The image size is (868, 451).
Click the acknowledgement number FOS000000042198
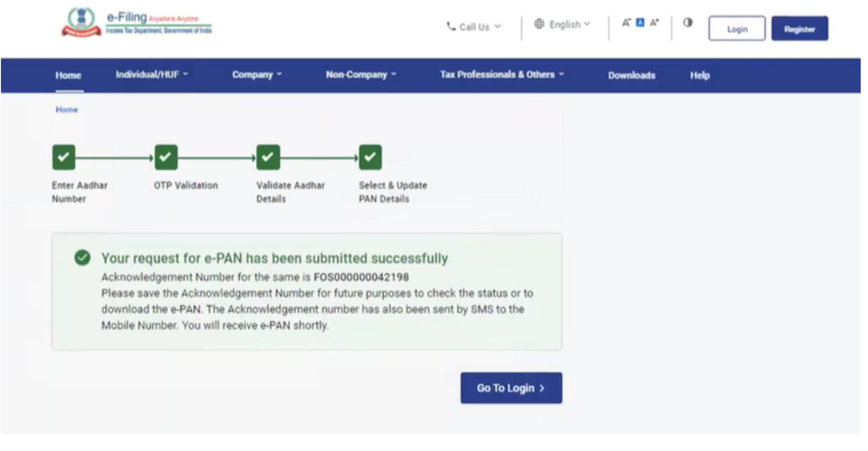(361, 277)
